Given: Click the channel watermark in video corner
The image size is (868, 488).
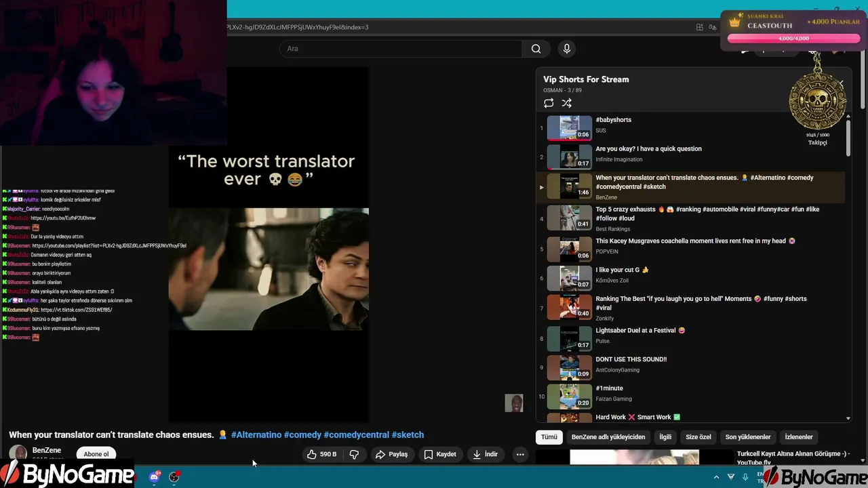Looking at the screenshot, I should coord(514,403).
